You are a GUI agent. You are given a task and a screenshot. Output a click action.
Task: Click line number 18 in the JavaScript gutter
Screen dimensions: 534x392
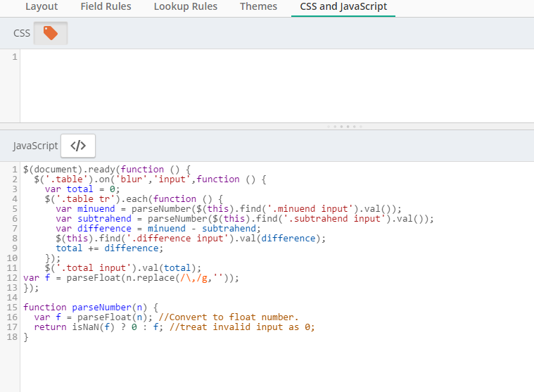coord(13,337)
